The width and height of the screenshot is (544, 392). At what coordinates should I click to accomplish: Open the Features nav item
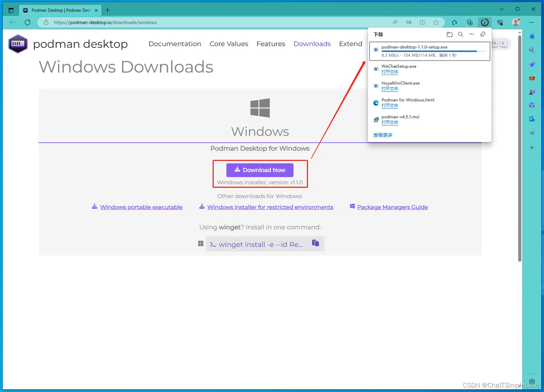coord(271,44)
